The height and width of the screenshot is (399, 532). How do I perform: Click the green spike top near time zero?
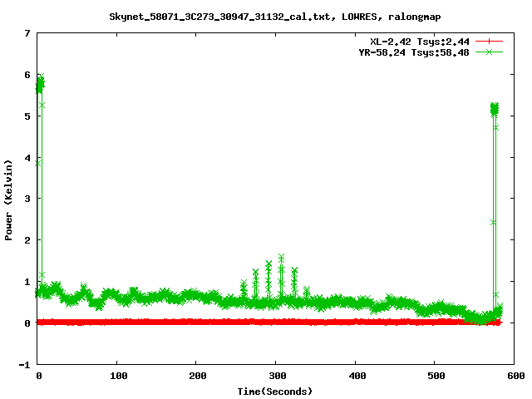(x=40, y=79)
